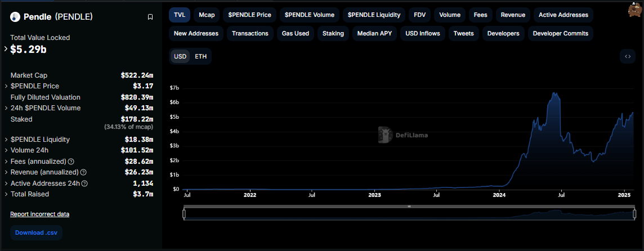
Task: Toggle the Fees chart metric
Action: pyautogui.click(x=481, y=15)
